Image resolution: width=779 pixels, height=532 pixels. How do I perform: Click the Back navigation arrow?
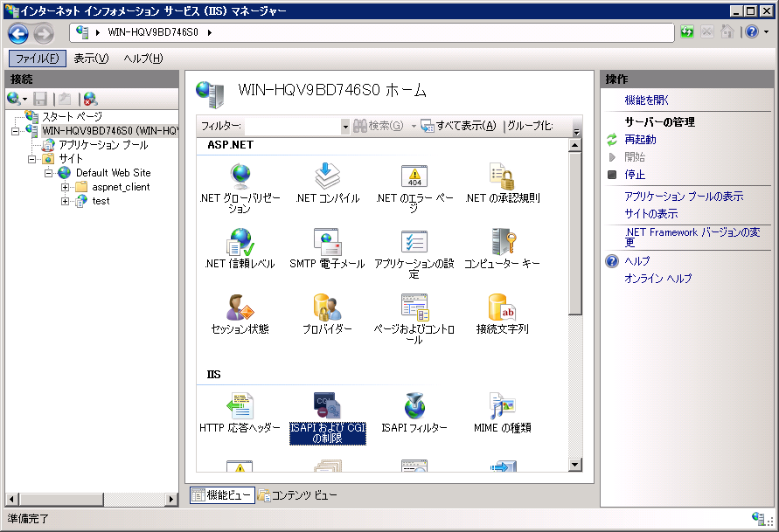(18, 34)
